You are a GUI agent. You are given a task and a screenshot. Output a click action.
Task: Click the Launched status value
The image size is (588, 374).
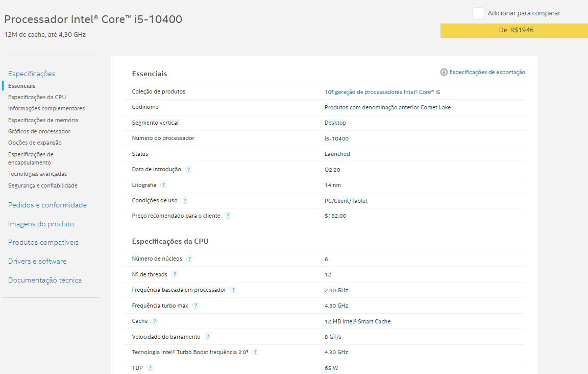coord(337,154)
